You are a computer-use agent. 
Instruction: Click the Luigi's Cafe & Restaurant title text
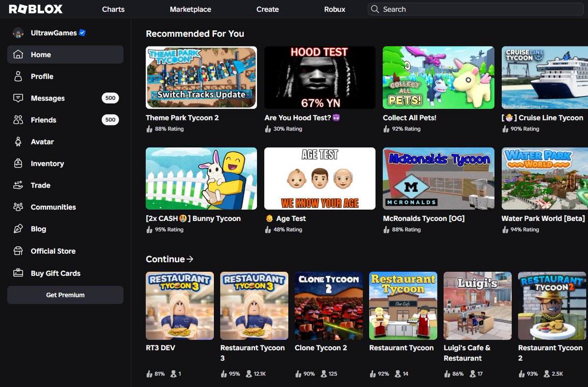[x=467, y=353]
